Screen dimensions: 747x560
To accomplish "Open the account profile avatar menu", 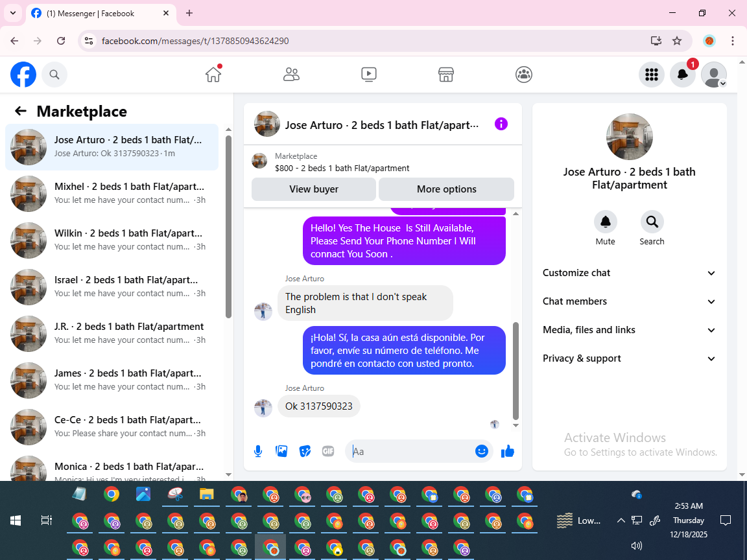I will (714, 75).
